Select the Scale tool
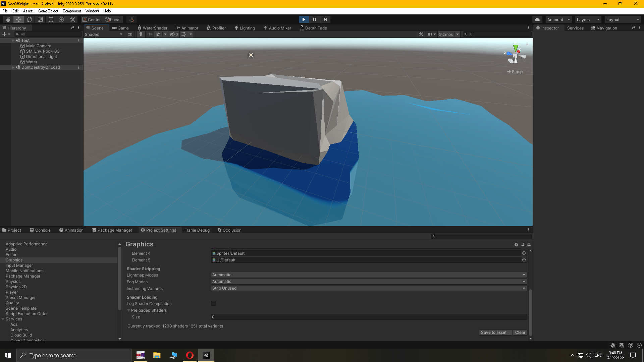Screen dimensions: 644x362 pyautogui.click(x=40, y=19)
